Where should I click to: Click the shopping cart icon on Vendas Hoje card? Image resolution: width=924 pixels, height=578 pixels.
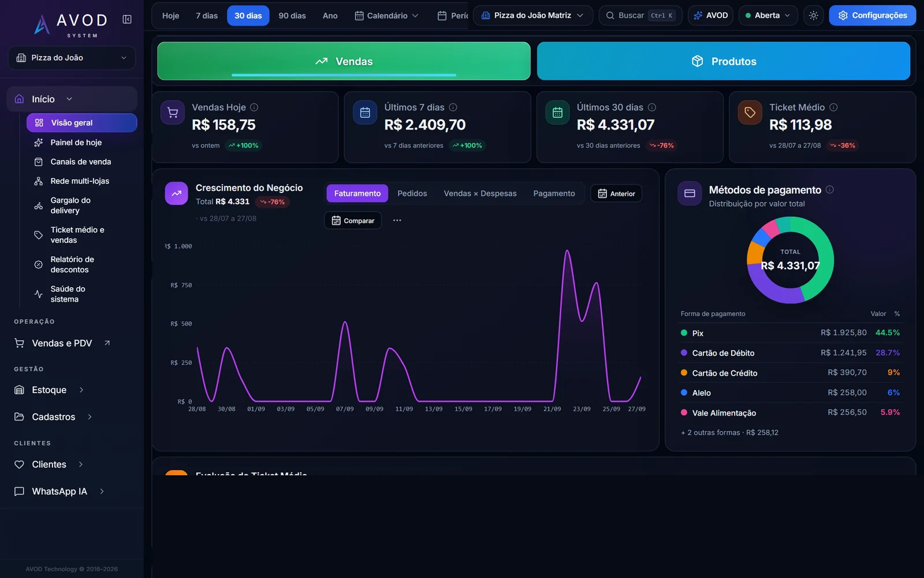point(173,113)
